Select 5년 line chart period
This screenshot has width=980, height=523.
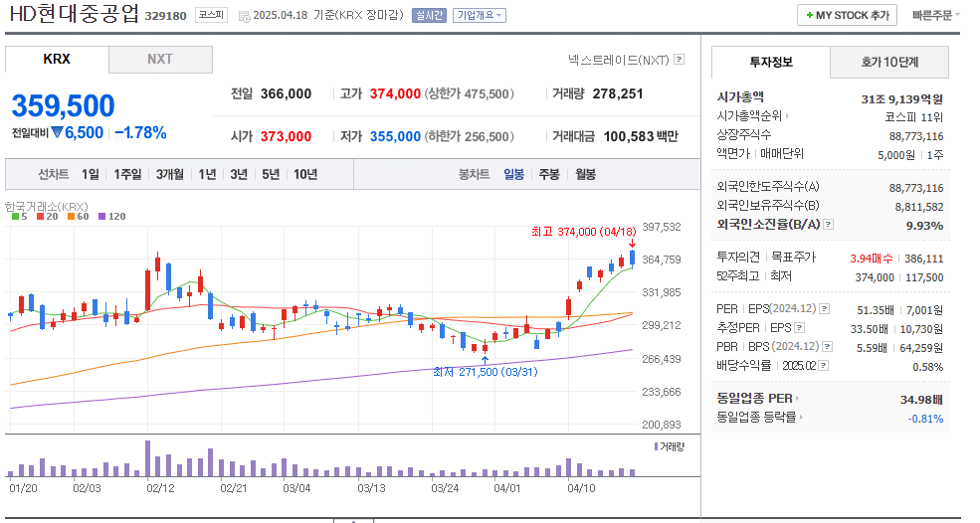click(271, 174)
